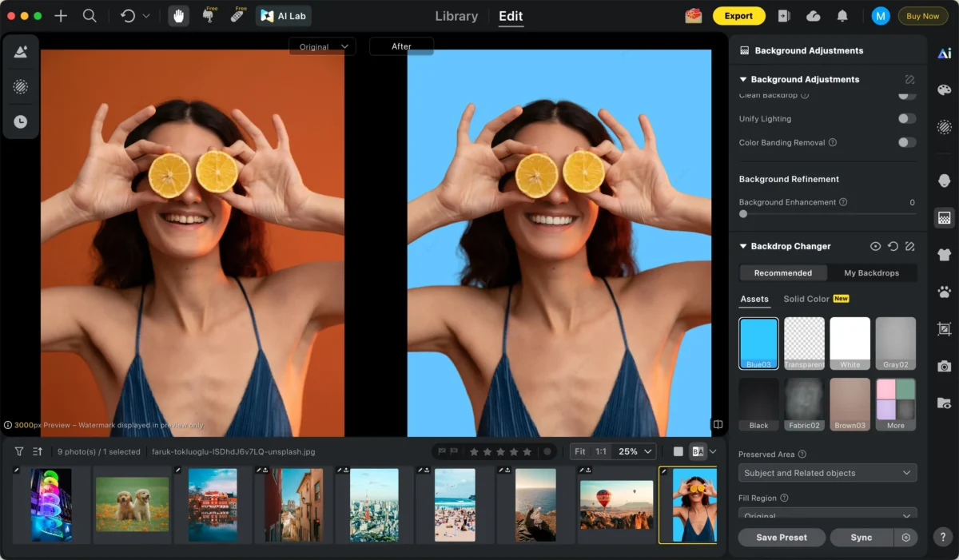Image resolution: width=959 pixels, height=560 pixels.
Task: Click the notification bell icon
Action: coord(842,16)
